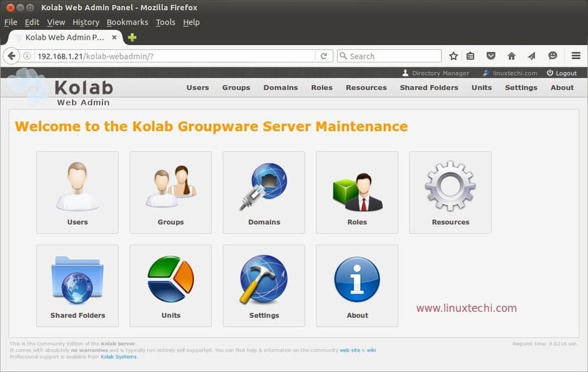Go back with the browser back arrow

point(11,56)
